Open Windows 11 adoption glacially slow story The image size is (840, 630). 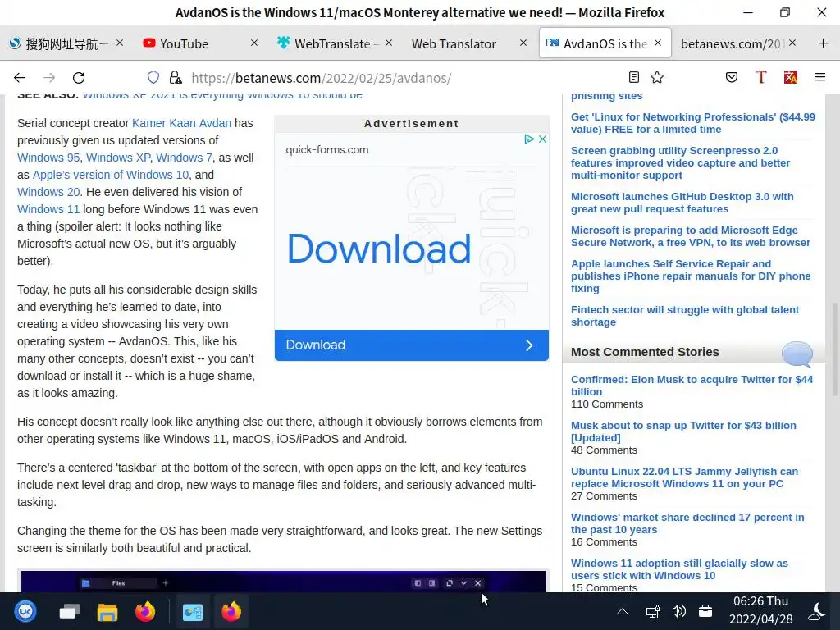tap(679, 569)
